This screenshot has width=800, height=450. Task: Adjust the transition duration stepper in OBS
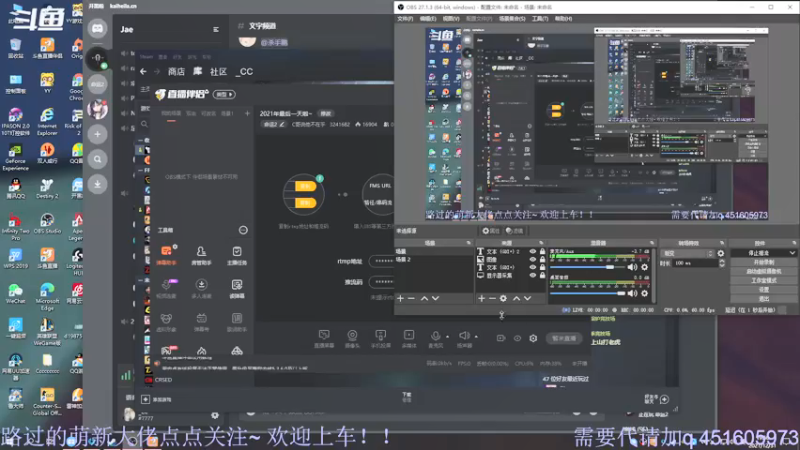point(721,263)
